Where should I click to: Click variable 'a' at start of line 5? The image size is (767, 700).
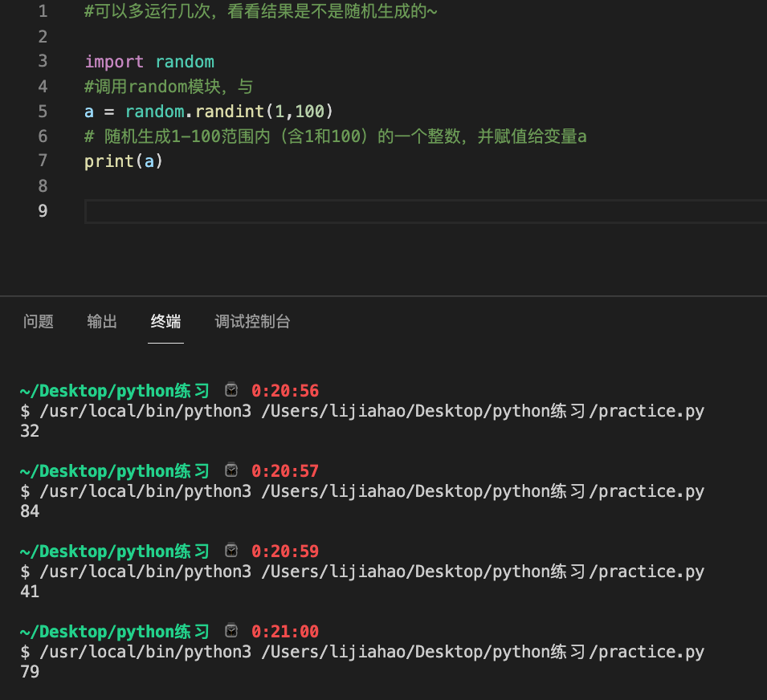89,112
